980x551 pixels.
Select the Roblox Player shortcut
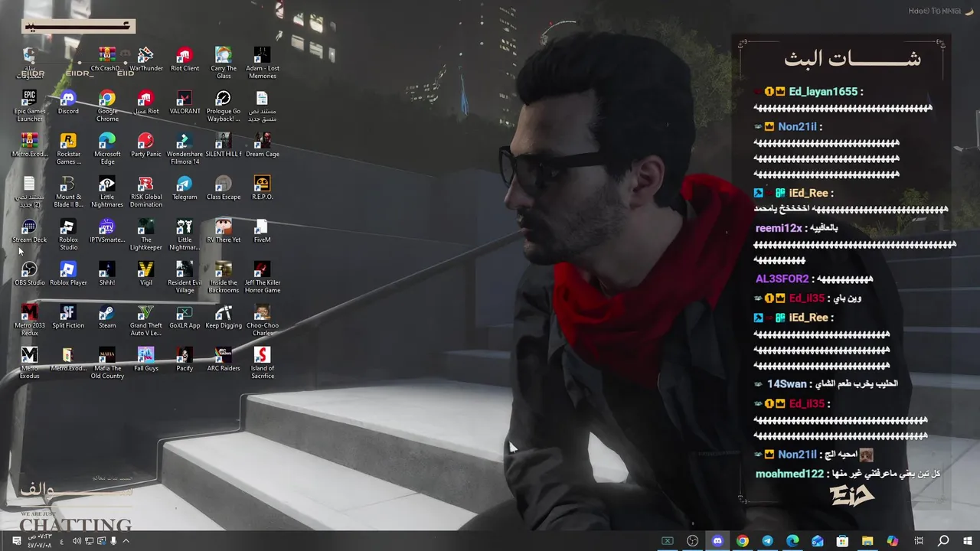pyautogui.click(x=68, y=273)
